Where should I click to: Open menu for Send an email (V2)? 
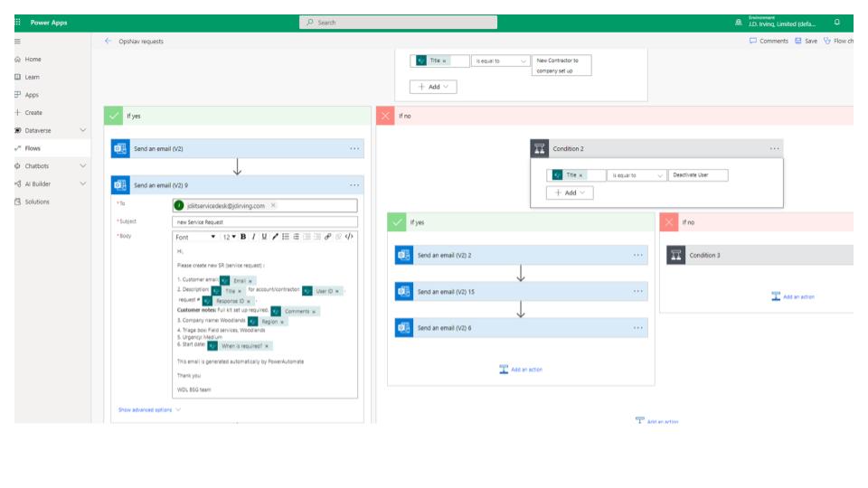point(354,148)
